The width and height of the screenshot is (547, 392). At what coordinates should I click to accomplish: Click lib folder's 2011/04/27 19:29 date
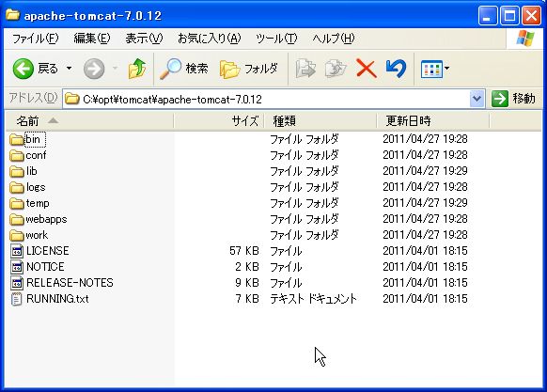(425, 171)
